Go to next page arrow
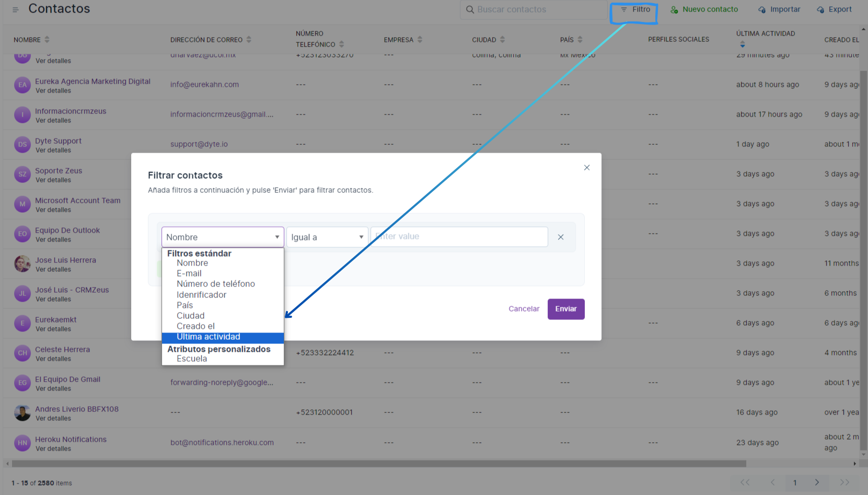 [817, 482]
